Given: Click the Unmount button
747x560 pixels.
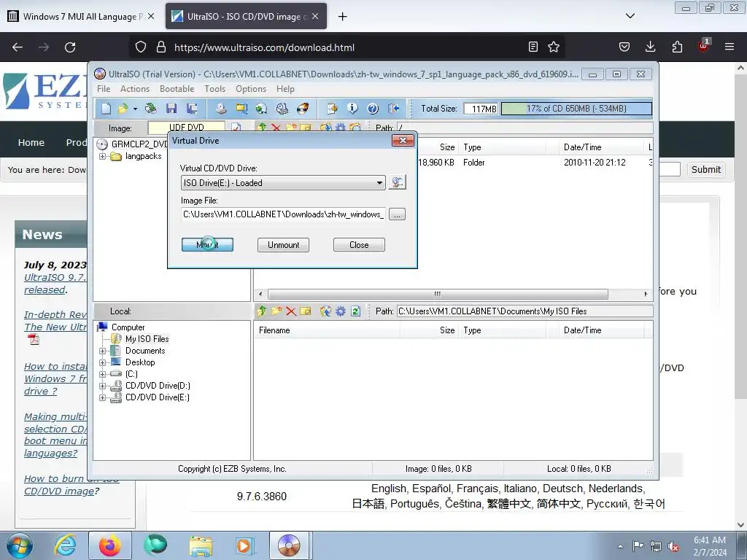Looking at the screenshot, I should click(284, 245).
